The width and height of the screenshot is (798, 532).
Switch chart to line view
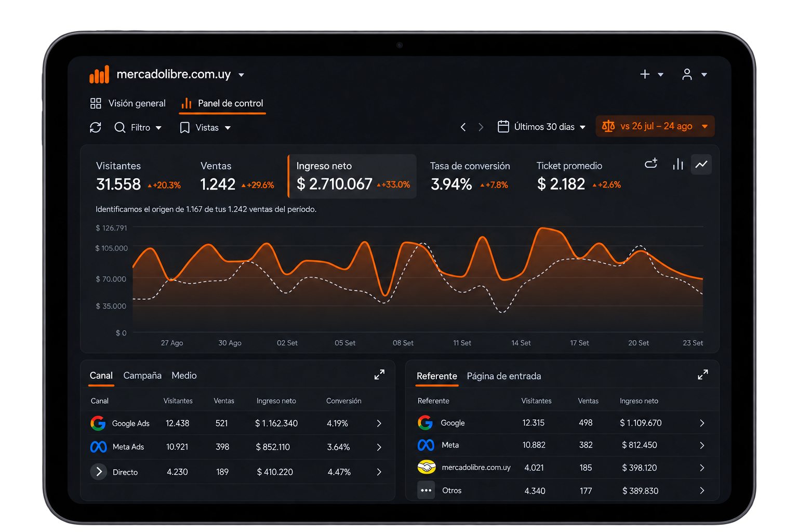coord(701,164)
